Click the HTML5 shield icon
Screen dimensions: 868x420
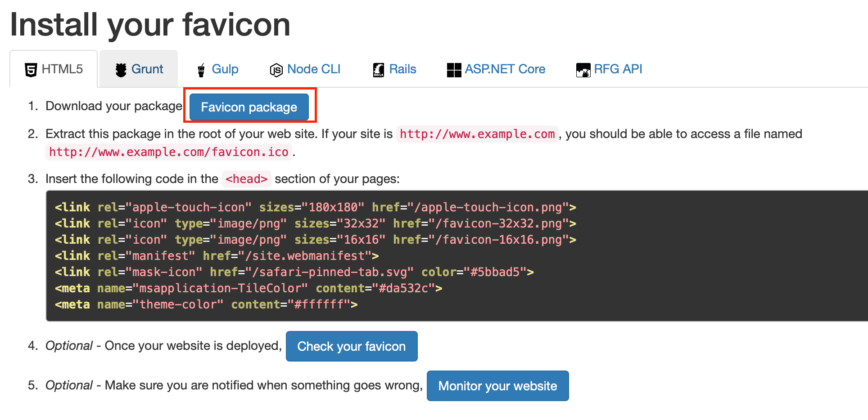click(x=31, y=70)
